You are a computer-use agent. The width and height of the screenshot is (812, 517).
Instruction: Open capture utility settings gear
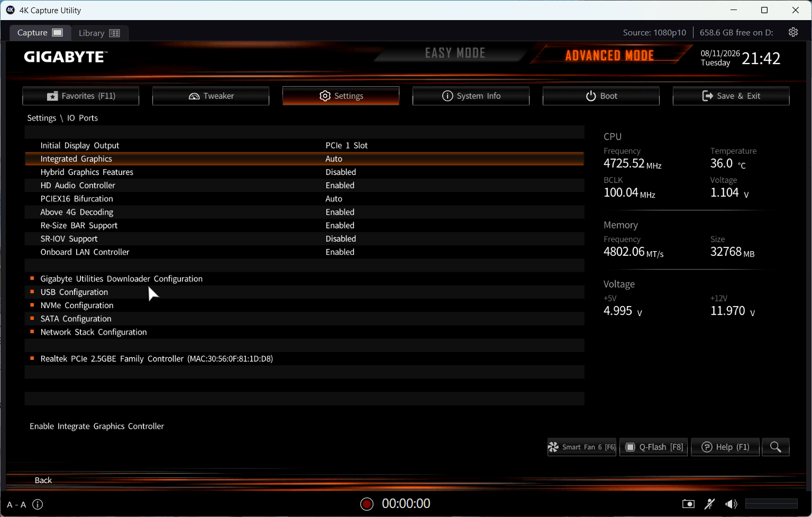pos(793,32)
